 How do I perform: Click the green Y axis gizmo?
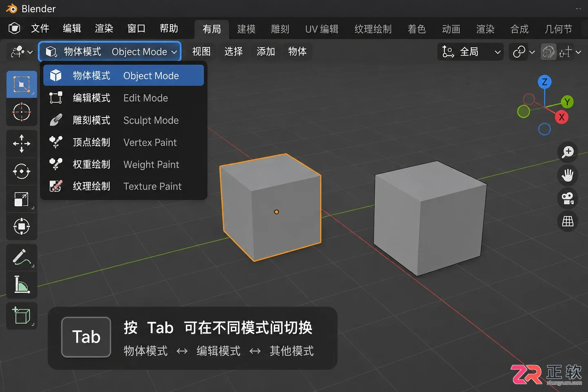(567, 102)
